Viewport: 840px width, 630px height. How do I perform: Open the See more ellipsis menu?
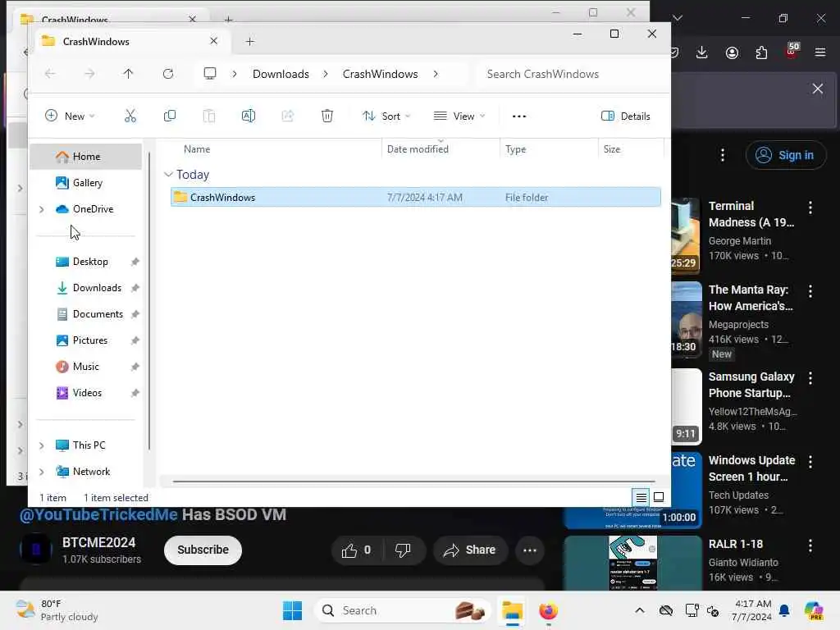point(519,116)
